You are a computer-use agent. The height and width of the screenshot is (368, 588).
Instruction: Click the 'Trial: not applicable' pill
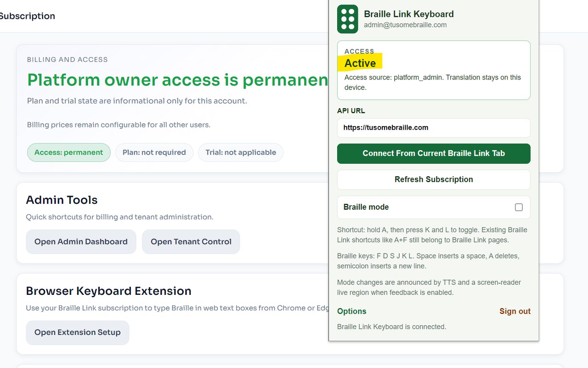pos(241,152)
